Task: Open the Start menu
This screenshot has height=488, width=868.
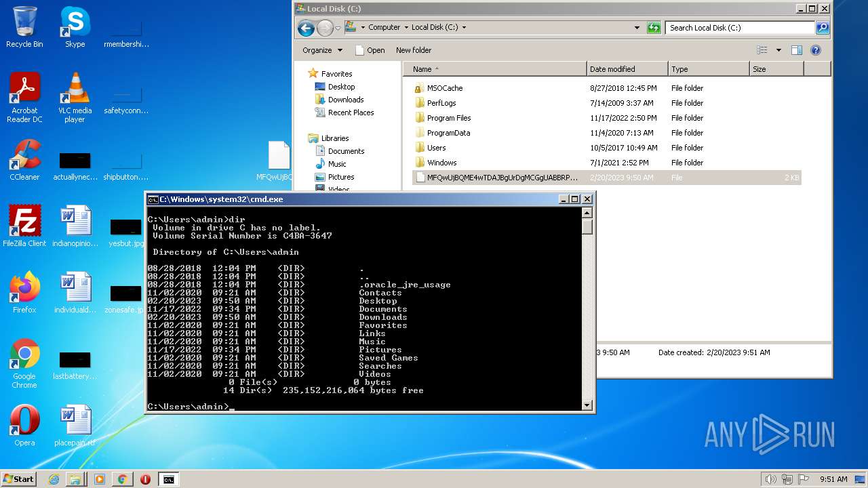Action: [19, 479]
